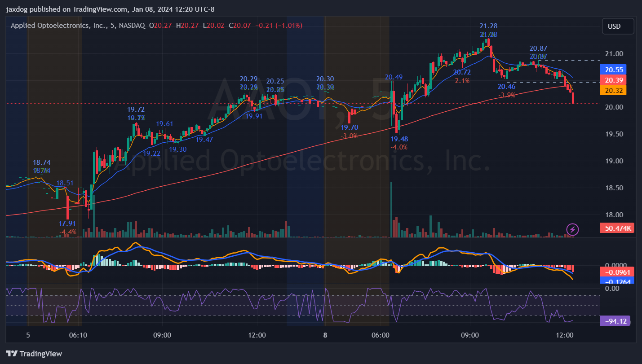Image resolution: width=642 pixels, height=364 pixels.
Task: Click the orange 20.32 price label
Action: (x=613, y=90)
